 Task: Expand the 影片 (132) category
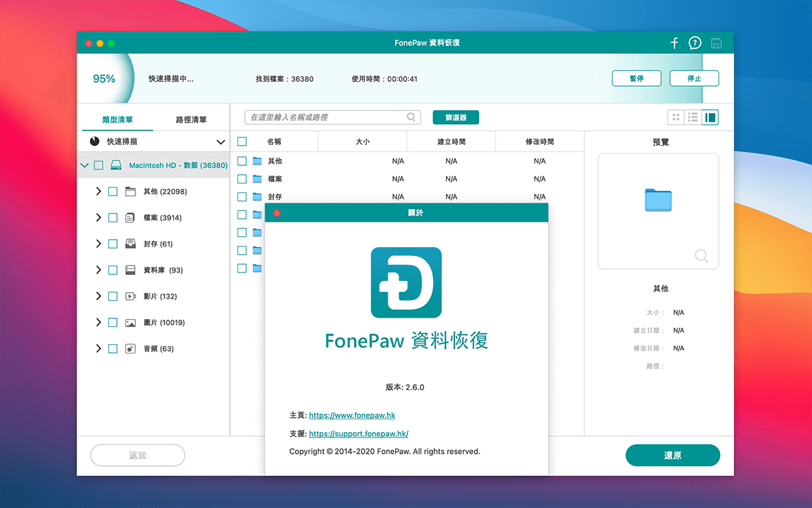(98, 297)
